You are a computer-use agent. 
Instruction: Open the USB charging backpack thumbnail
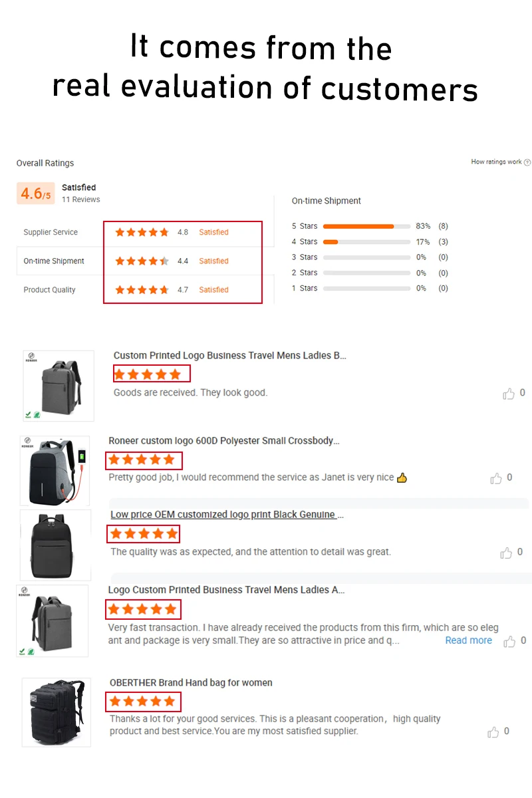tap(55, 471)
